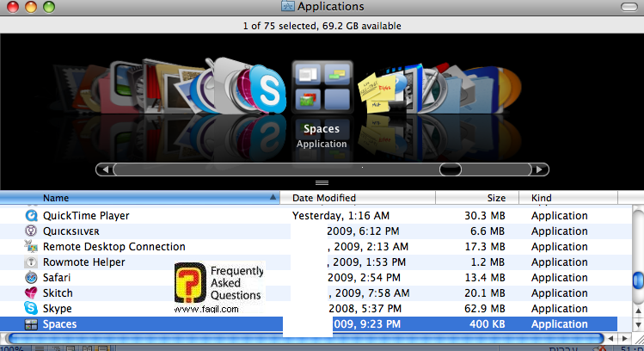Click Cover Flow right scroll arrow
Image resolution: width=644 pixels, height=351 pixels.
coord(539,169)
